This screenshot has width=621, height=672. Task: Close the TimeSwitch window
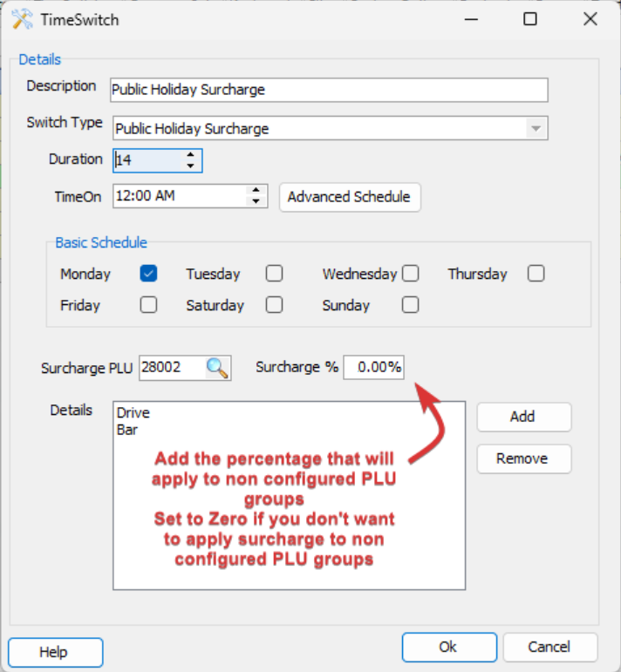[590, 19]
